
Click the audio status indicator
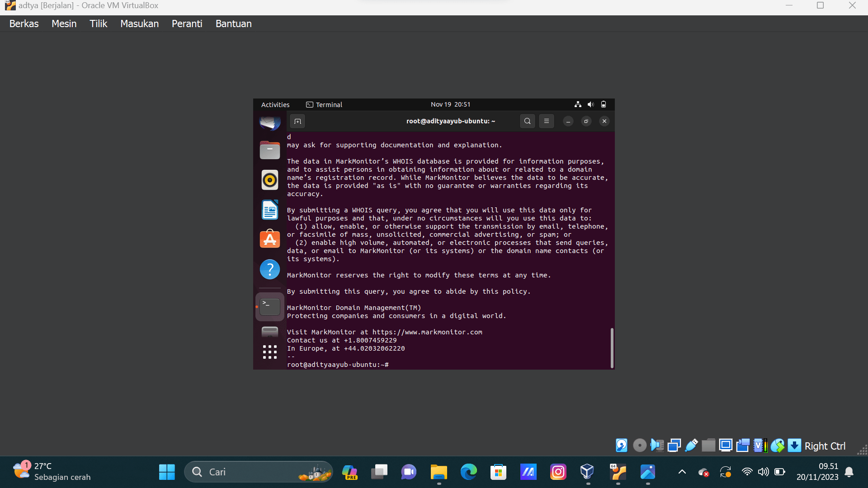657,446
